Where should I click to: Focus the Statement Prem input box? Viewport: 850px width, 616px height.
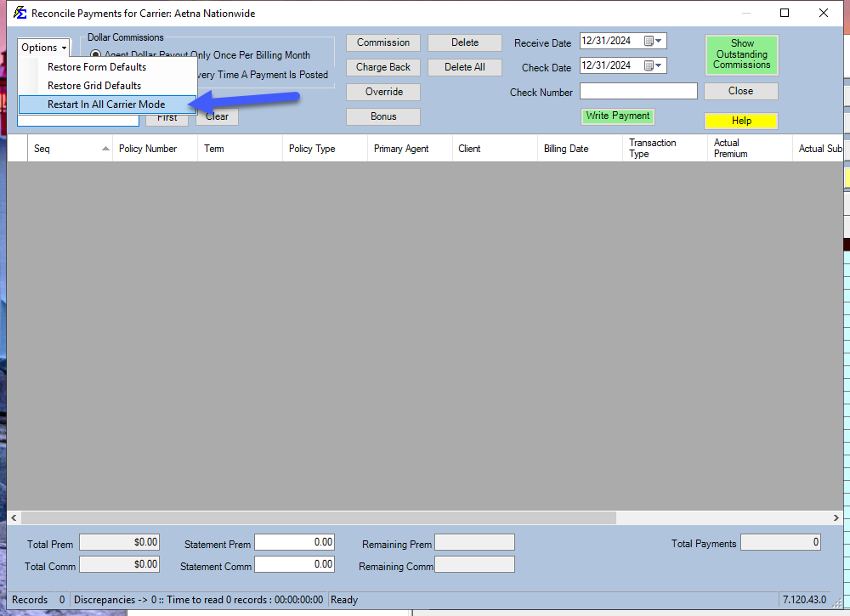(x=294, y=542)
